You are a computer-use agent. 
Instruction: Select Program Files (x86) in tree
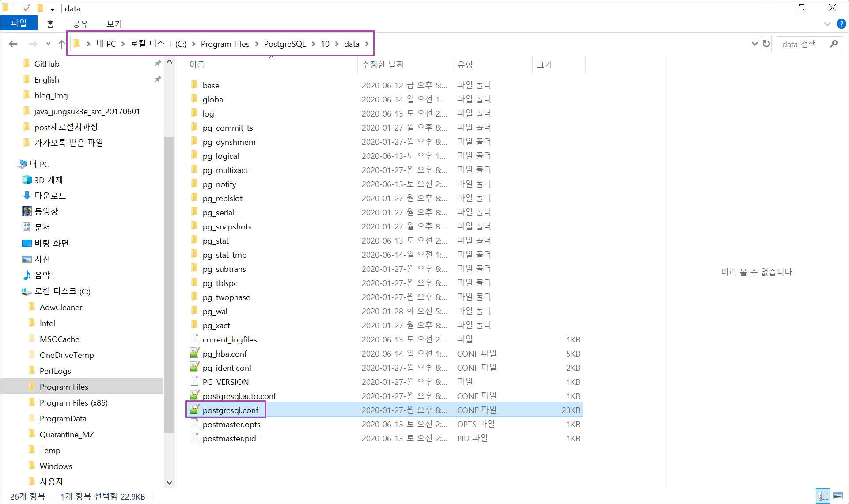click(74, 402)
